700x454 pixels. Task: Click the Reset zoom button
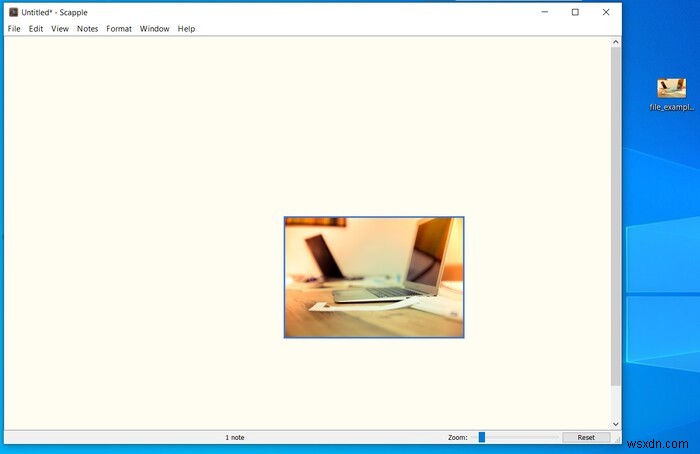[586, 437]
